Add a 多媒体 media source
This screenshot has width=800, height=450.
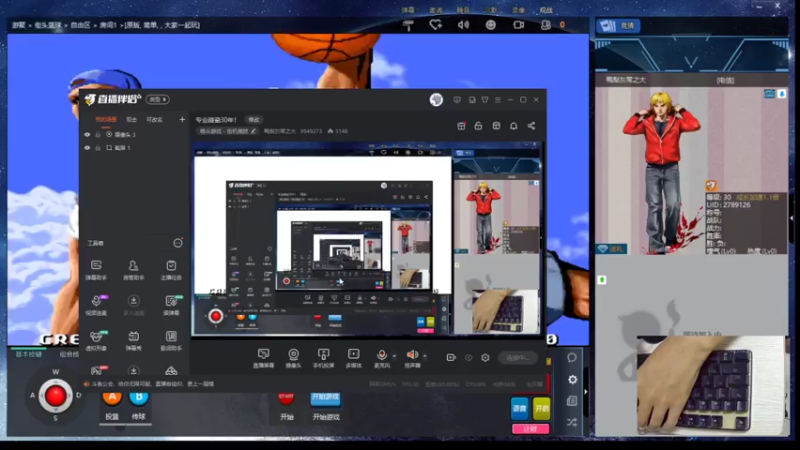[354, 358]
